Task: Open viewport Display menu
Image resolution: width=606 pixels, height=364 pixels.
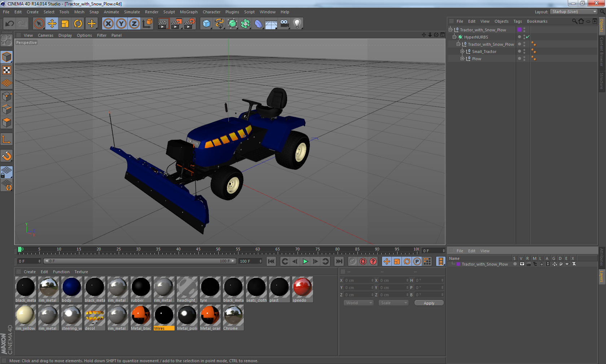Action: (65, 35)
